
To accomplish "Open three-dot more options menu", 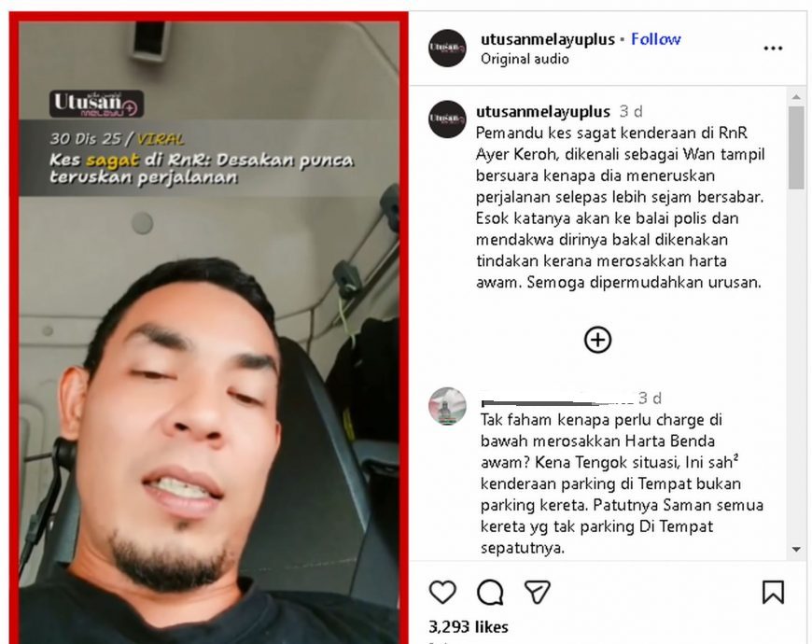I will [773, 49].
